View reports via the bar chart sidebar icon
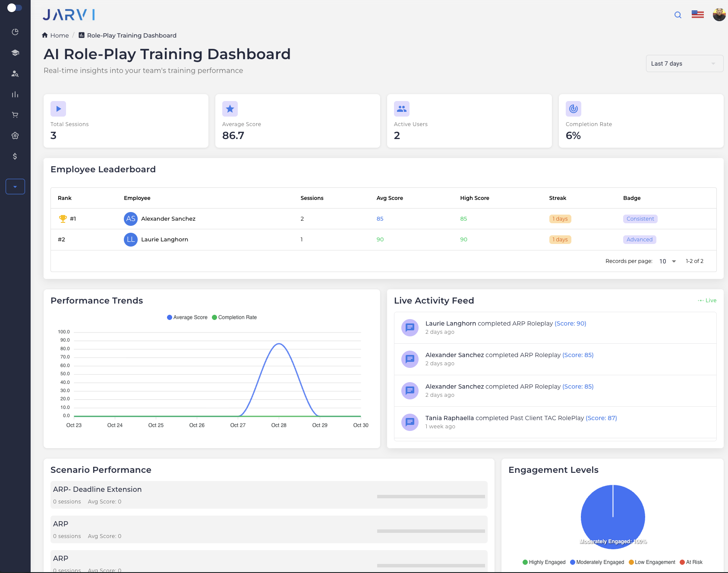Viewport: 728px width, 573px height. [x=15, y=94]
